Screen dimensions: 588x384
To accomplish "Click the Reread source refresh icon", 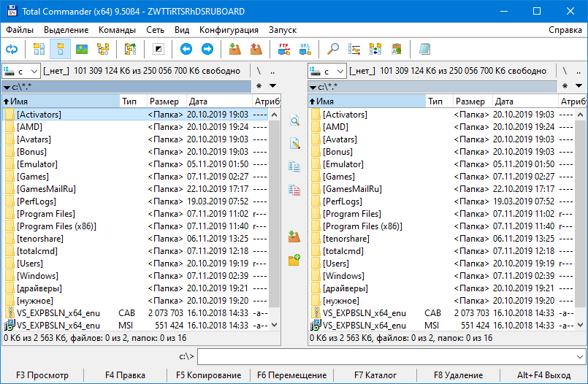I will coord(12,49).
